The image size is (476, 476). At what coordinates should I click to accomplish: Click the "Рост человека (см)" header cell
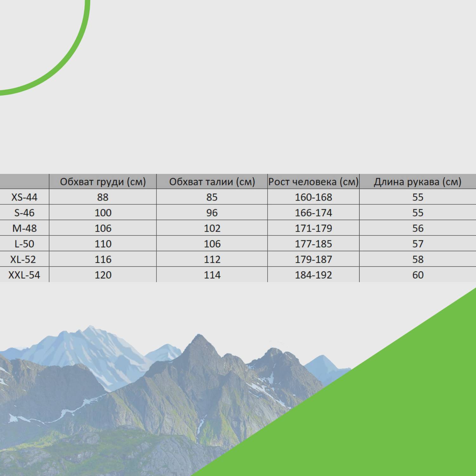pos(314,182)
